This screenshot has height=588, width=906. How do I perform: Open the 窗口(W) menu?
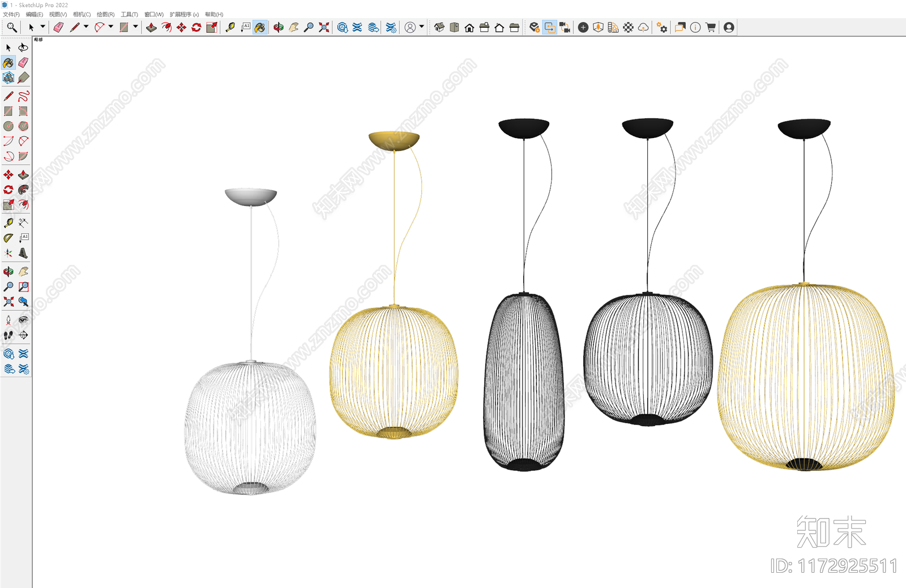[154, 15]
